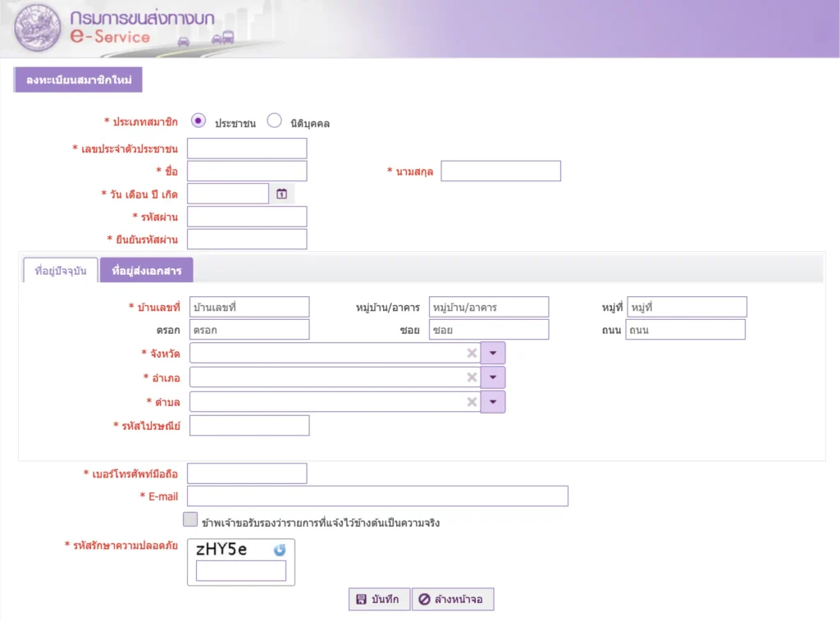Focus the นามสกุล surname field
Viewport: 840px width, 621px height.
point(501,171)
